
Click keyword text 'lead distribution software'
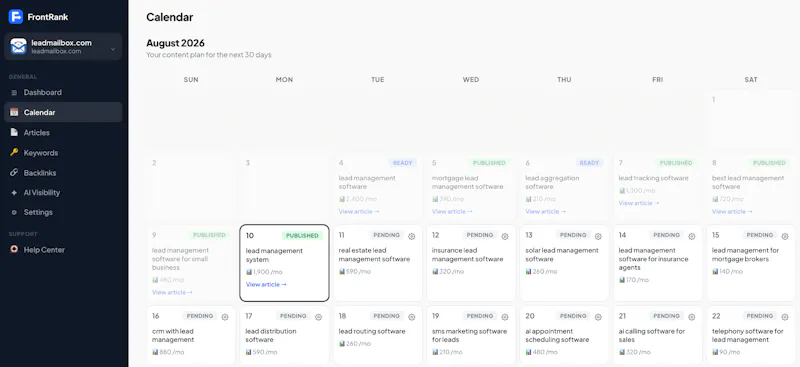(x=271, y=335)
